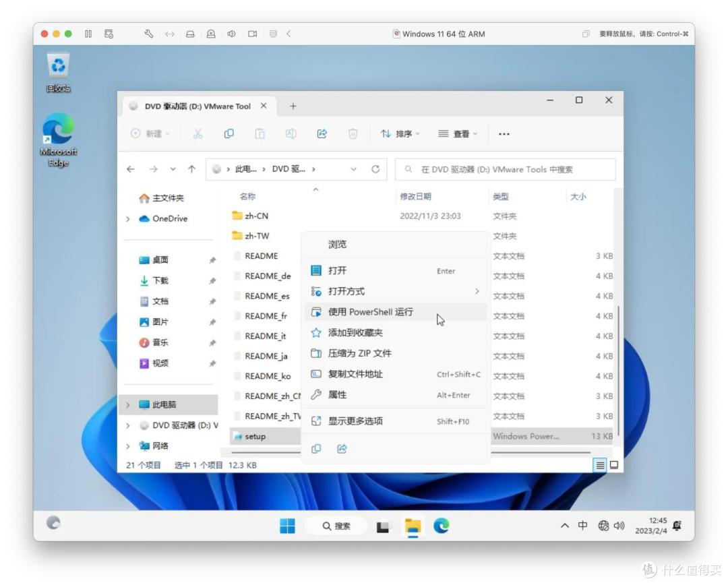The image size is (728, 585).
Task: Click the vertical scrollbar of file list
Action: pyautogui.click(x=617, y=371)
